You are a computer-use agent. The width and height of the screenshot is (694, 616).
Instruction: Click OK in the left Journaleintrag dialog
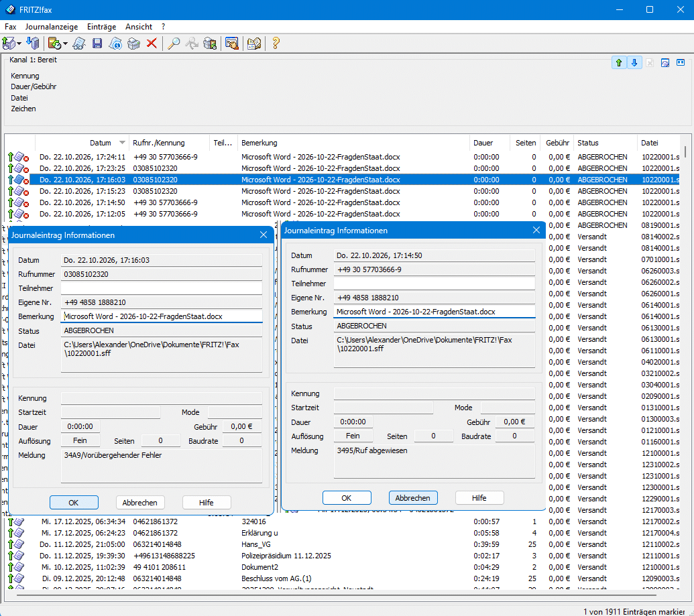pos(74,503)
